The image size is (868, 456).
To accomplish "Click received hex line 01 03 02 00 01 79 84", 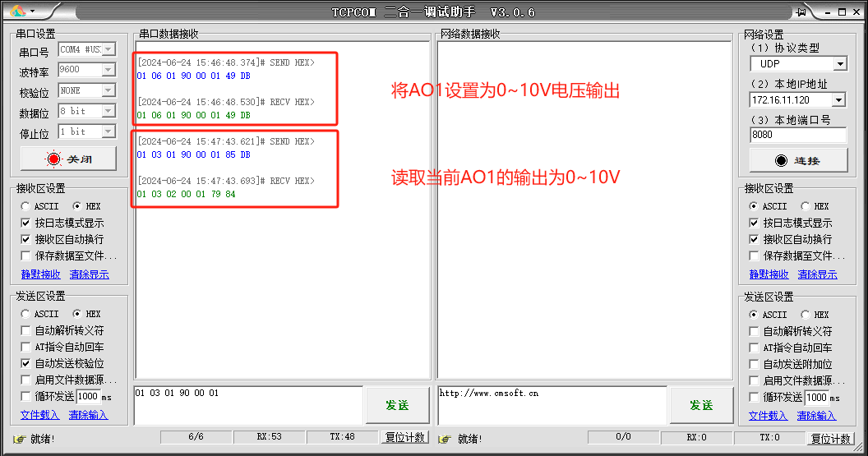I will click(186, 194).
